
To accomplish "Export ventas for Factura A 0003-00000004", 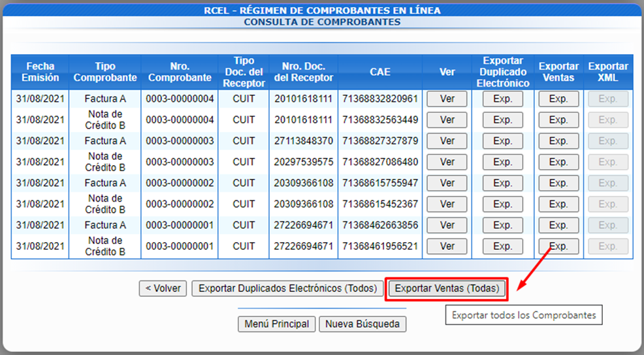I will [558, 99].
